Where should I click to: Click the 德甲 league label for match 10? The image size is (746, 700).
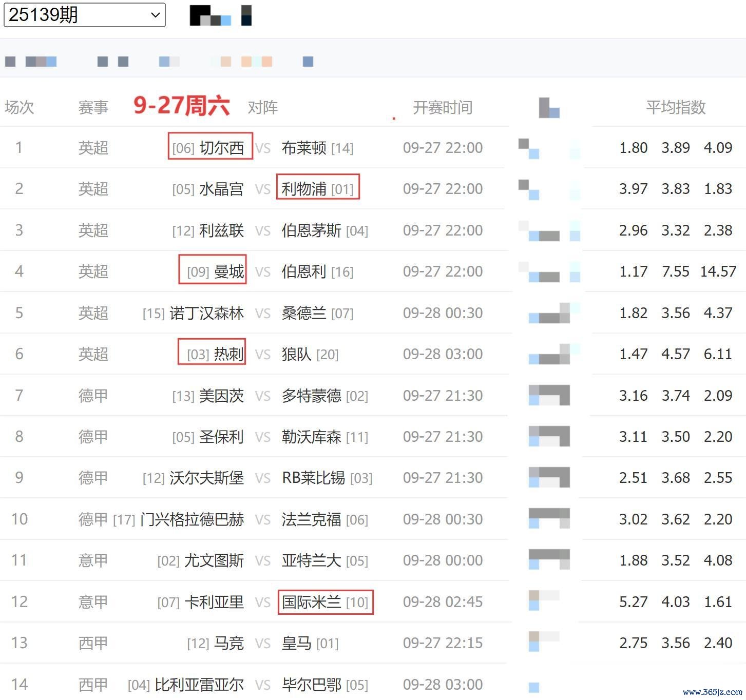93,519
